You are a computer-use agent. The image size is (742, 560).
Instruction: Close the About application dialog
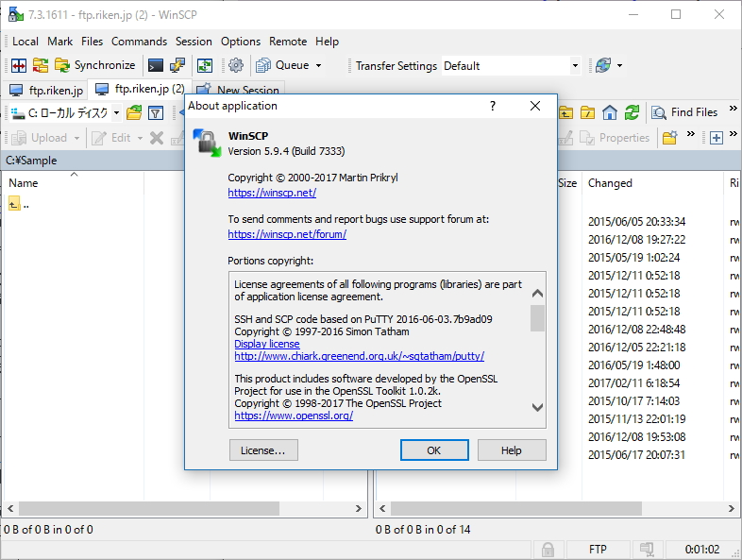[x=535, y=106]
